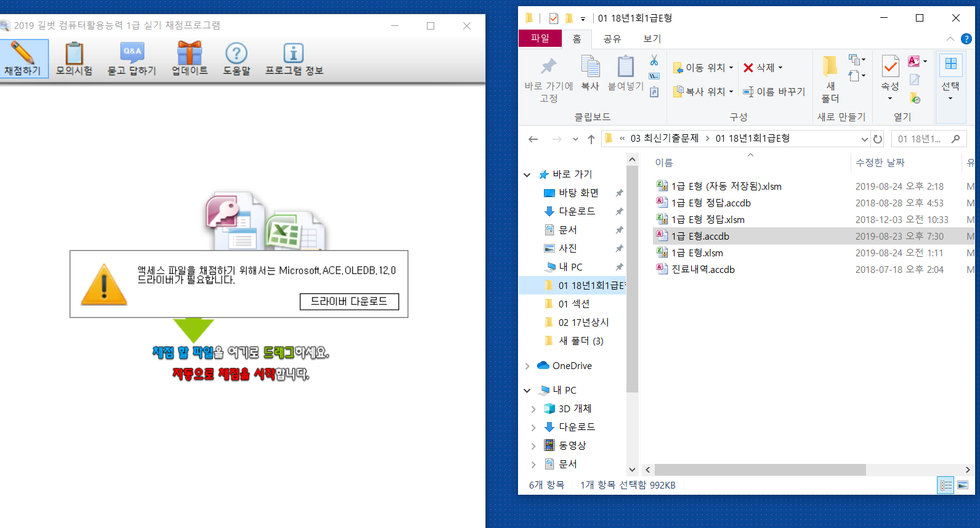
Task: Click 속성 properties icon in ribbon
Action: (890, 67)
